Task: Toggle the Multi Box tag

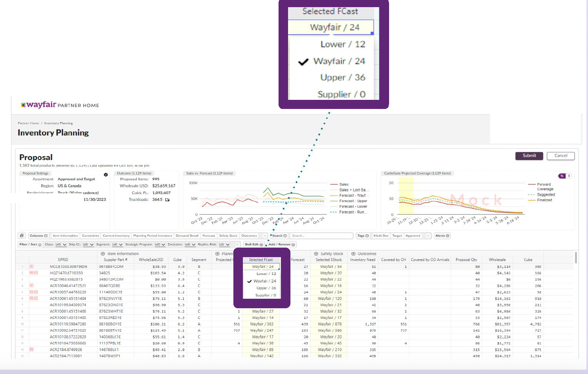Action: click(x=381, y=236)
